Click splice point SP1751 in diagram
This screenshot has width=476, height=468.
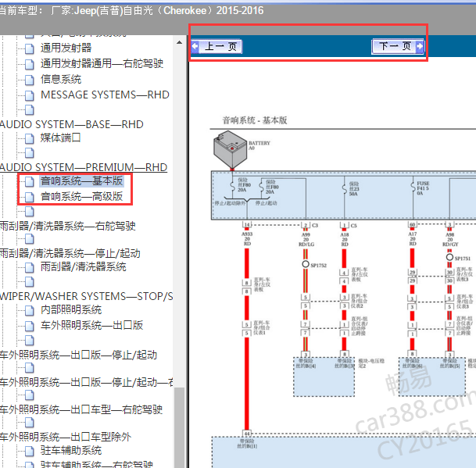pos(449,257)
